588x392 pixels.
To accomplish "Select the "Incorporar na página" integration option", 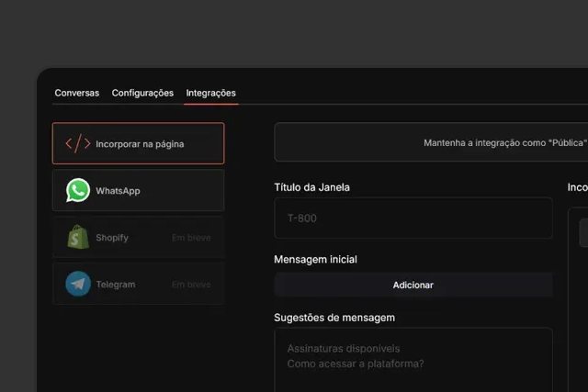I will pyautogui.click(x=138, y=143).
